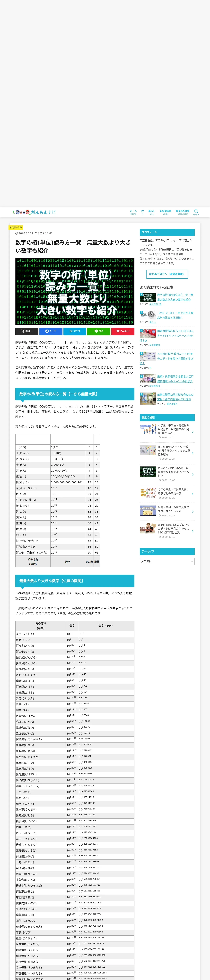Click chevron next to 長さの単位 recent post
210x980 pixels.
pos(193,453)
